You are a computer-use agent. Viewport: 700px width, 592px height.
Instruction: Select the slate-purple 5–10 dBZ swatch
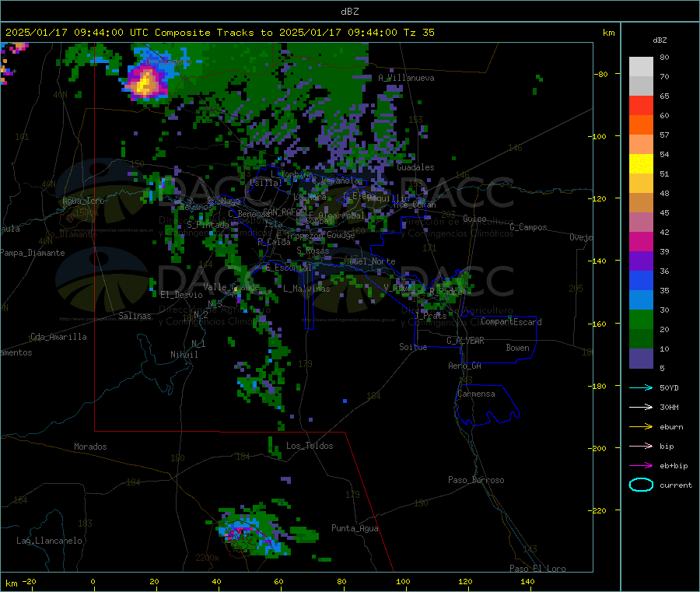pyautogui.click(x=641, y=359)
